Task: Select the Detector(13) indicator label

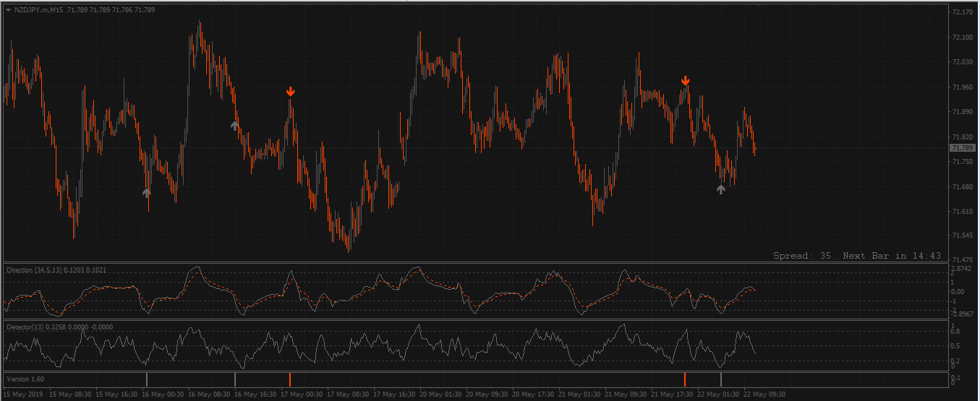Action: click(x=25, y=327)
